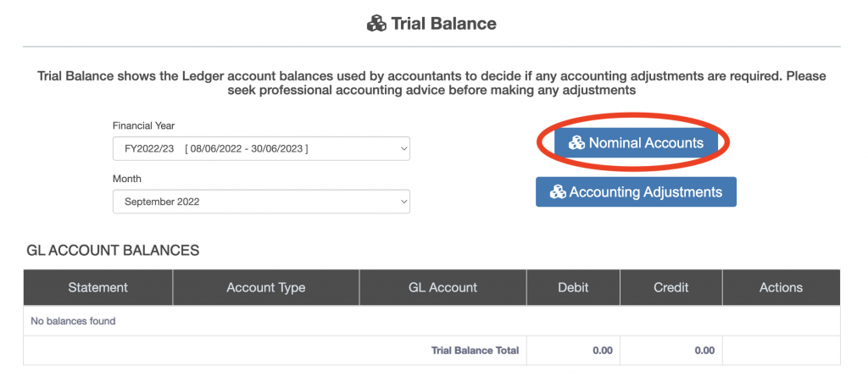Click the cubes icon beside Trial Balance title
This screenshot has width=868, height=388.
pos(376,24)
